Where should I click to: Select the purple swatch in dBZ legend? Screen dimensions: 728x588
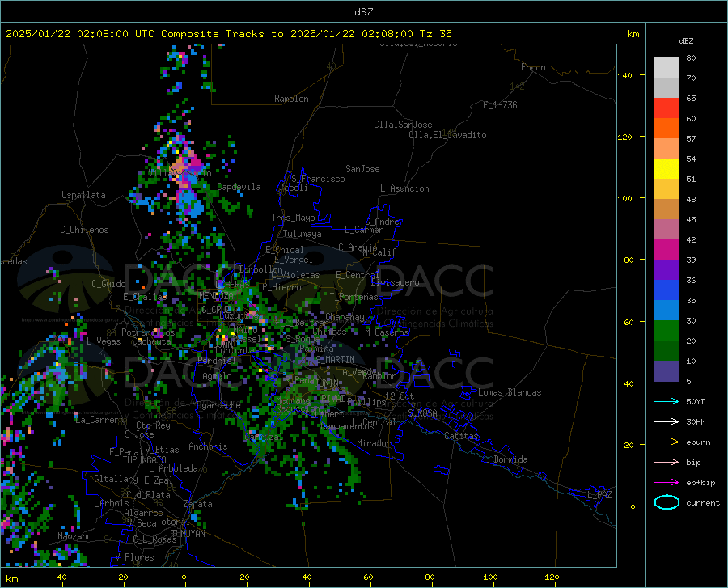(x=667, y=270)
